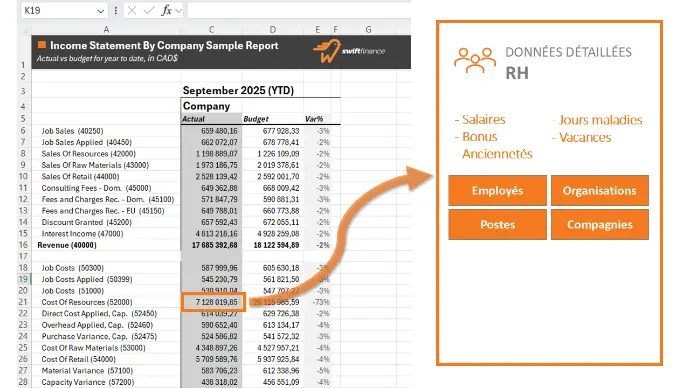The image size is (690, 388).
Task: Click the Actual column label
Action: 193,119
